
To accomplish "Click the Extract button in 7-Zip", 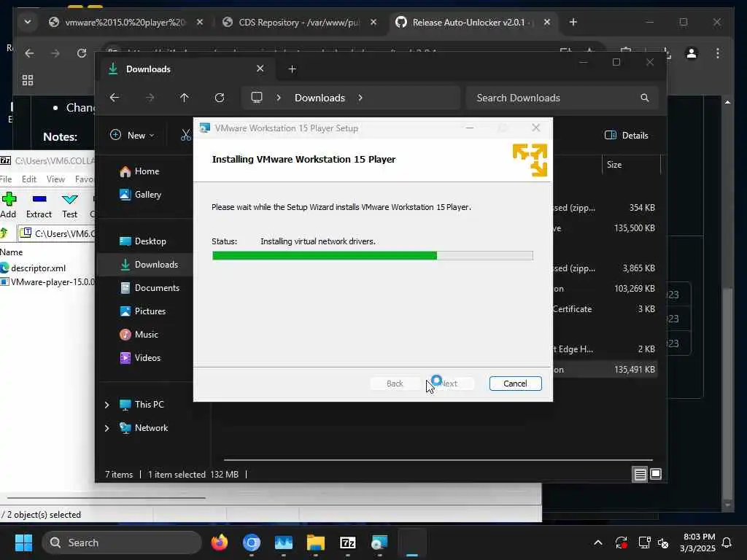I will tap(39, 205).
